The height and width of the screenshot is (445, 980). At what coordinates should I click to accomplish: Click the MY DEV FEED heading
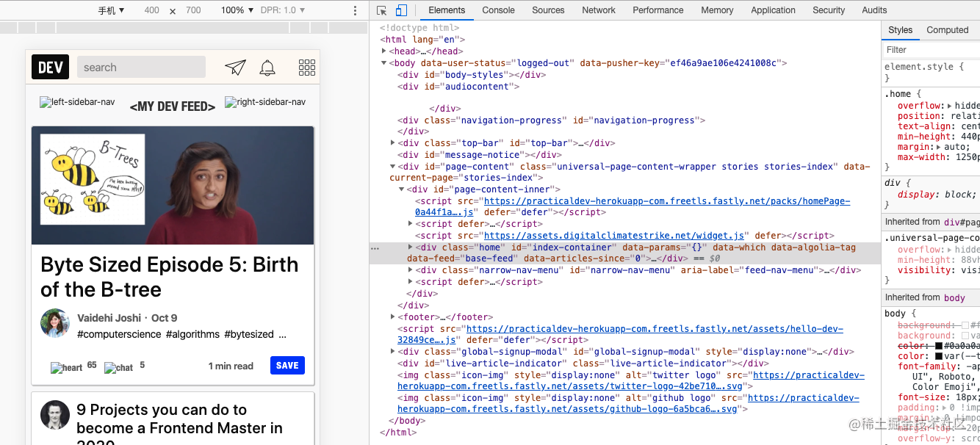click(x=173, y=106)
